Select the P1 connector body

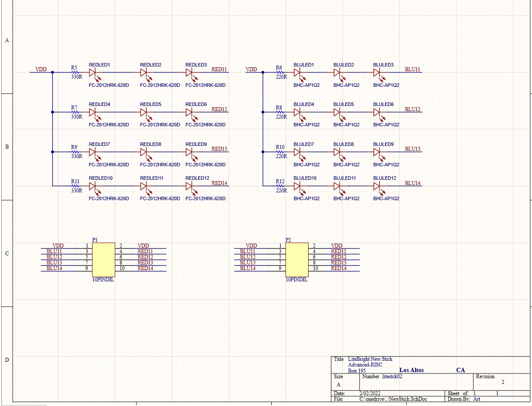point(103,260)
